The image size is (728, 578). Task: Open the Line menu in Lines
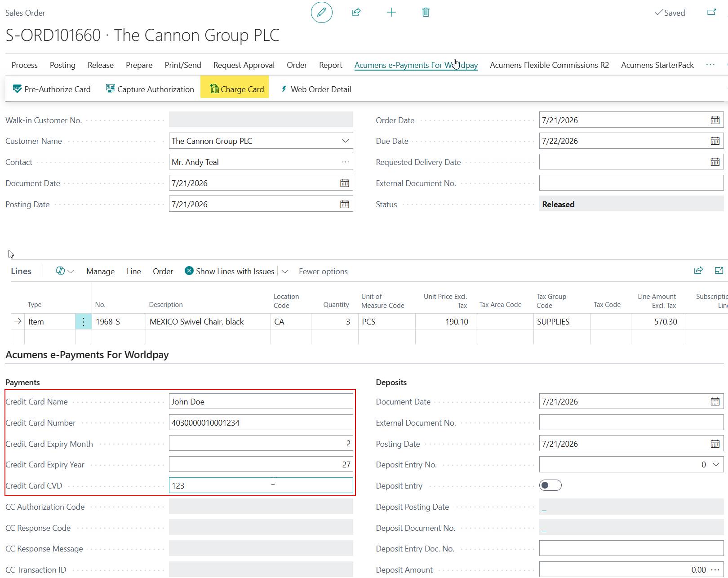point(134,271)
